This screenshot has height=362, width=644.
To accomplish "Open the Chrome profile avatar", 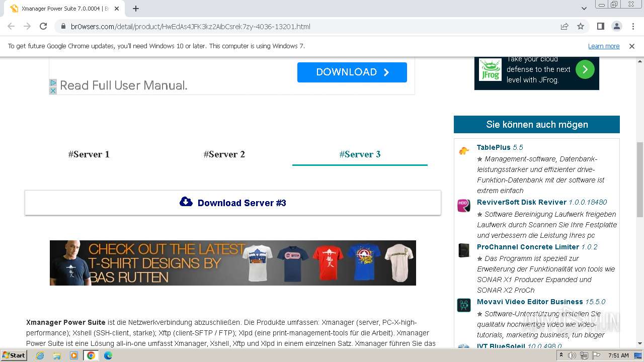I will click(616, 26).
